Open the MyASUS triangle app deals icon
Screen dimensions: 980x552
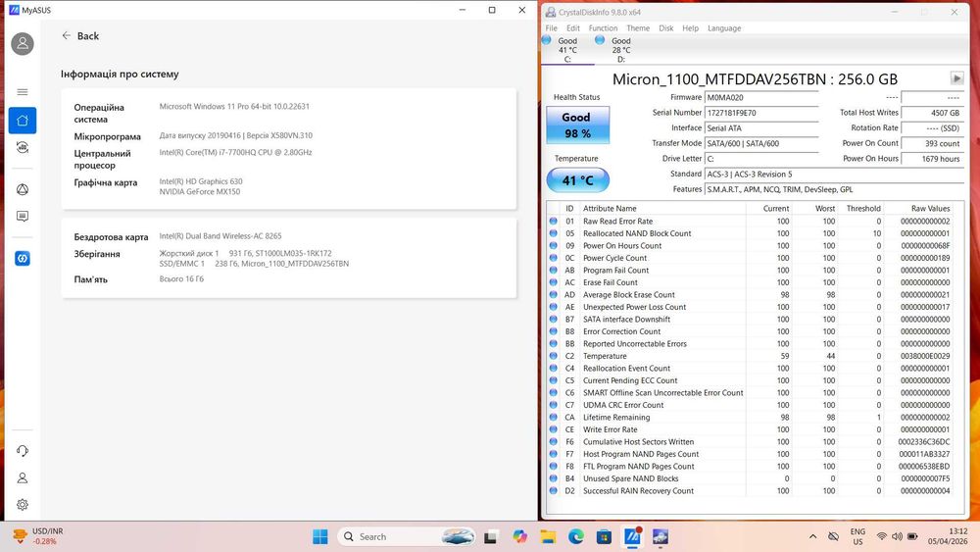(23, 189)
